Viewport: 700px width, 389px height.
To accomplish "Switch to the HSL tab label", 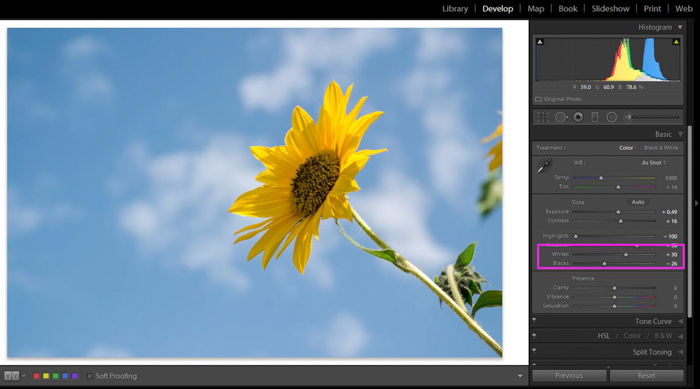I will (x=604, y=336).
